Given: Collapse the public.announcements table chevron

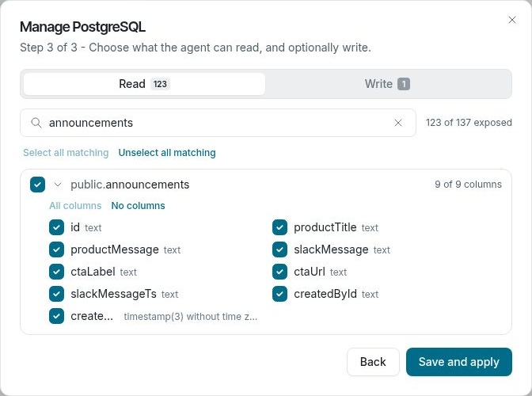Looking at the screenshot, I should click(x=58, y=185).
